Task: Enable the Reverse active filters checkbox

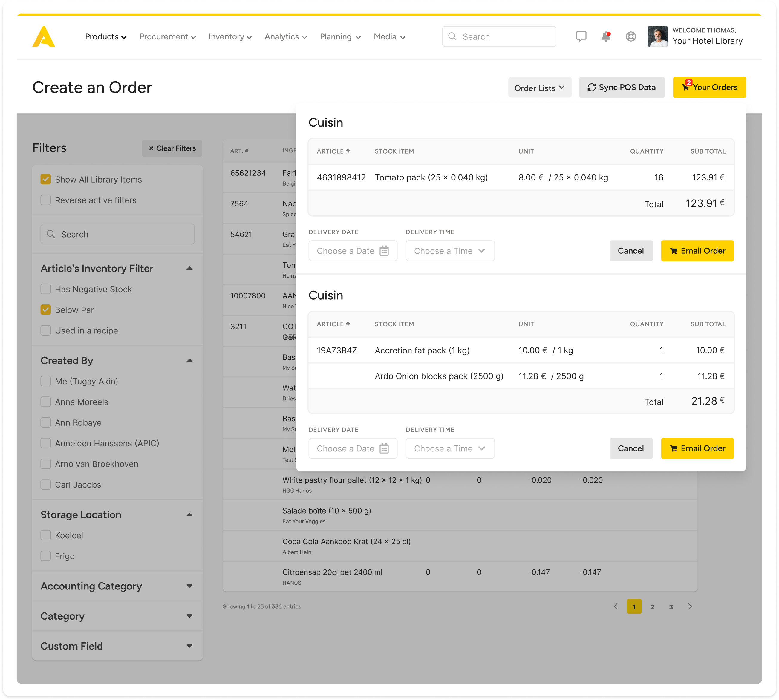Action: pos(45,200)
